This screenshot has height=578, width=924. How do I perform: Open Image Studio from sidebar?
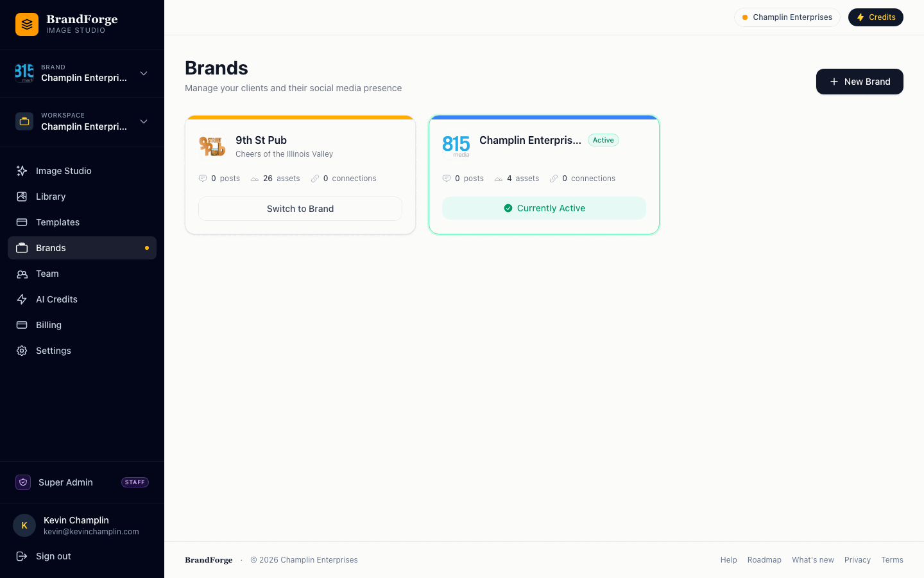click(x=82, y=171)
